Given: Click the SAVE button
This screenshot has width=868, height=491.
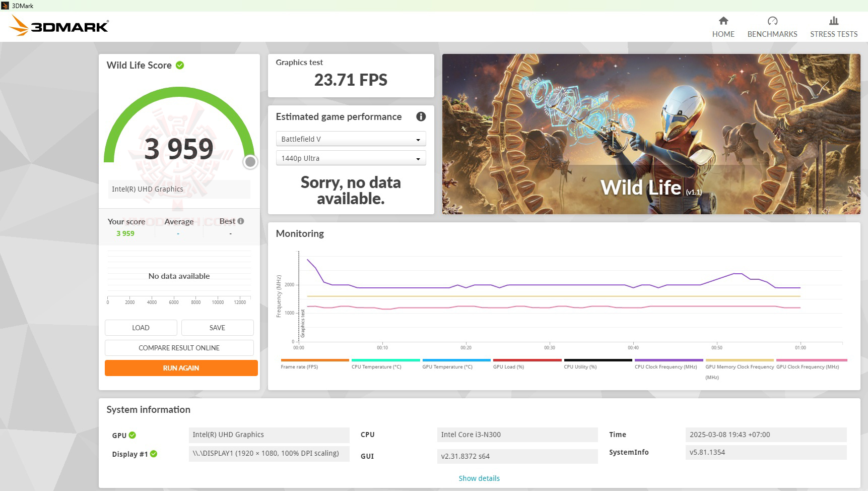Looking at the screenshot, I should [x=217, y=328].
